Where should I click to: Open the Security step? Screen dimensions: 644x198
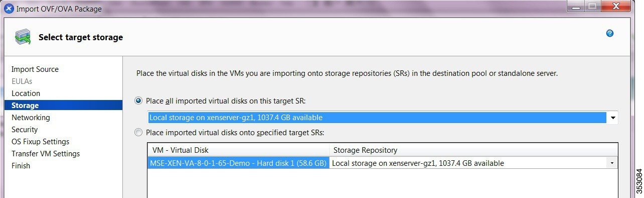[x=25, y=130]
